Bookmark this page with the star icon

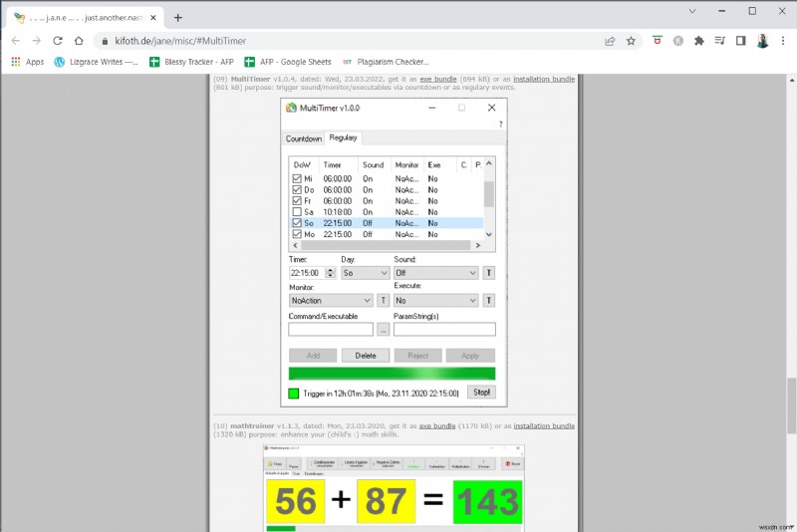tap(632, 41)
